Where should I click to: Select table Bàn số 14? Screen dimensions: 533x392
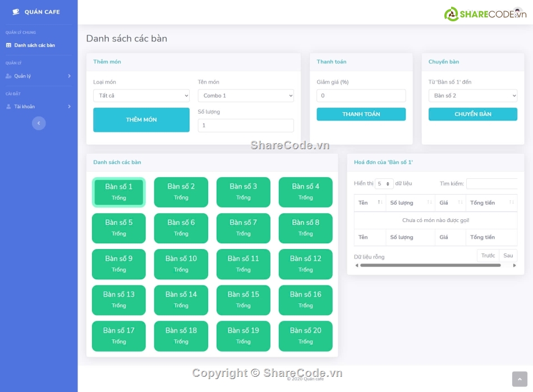click(x=181, y=300)
